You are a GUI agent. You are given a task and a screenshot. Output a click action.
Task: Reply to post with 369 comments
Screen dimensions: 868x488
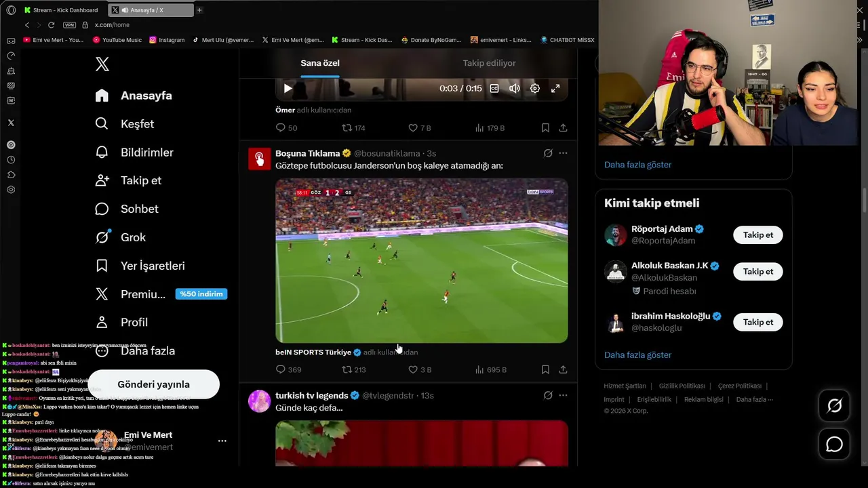point(288,369)
